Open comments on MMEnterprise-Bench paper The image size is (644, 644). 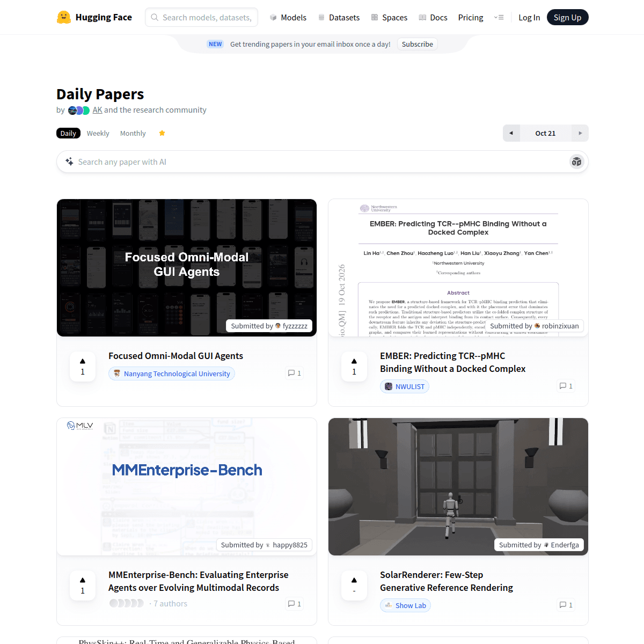pos(295,604)
